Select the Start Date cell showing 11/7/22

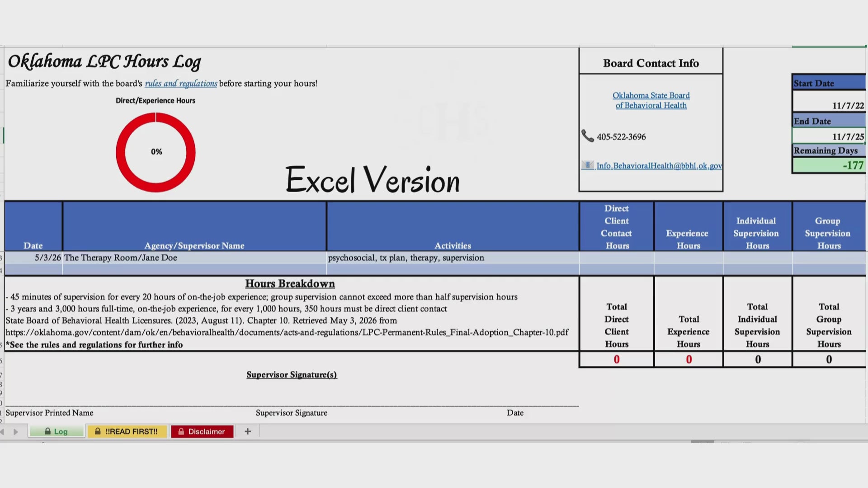pyautogui.click(x=829, y=101)
